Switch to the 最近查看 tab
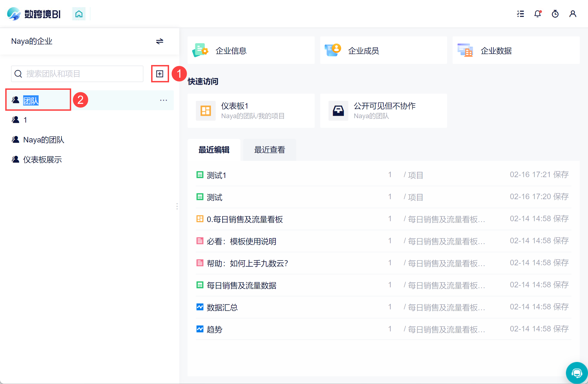Screen dimensions: 588x384 (269, 150)
